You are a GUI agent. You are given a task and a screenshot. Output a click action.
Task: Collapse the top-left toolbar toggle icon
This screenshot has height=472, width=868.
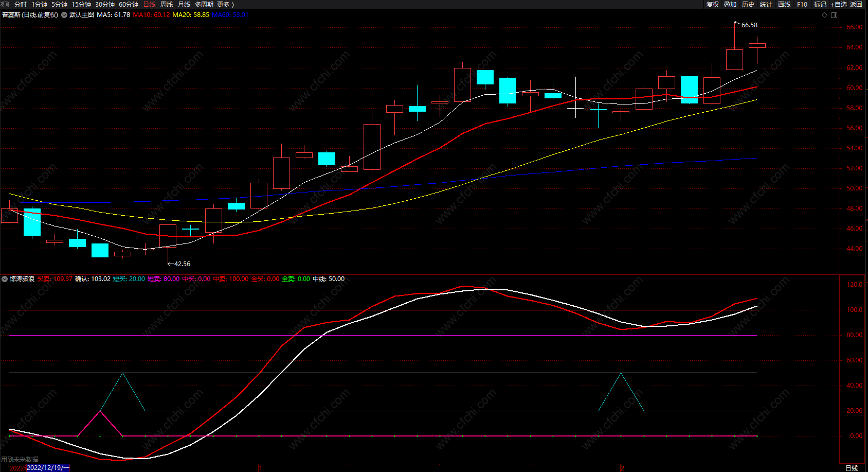5,4
